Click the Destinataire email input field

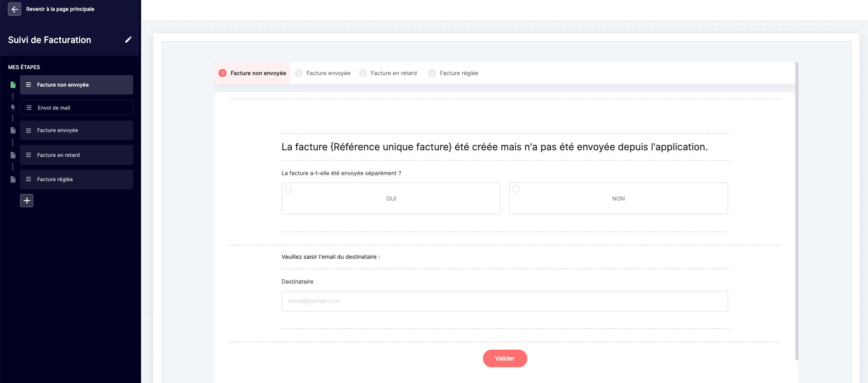pos(505,301)
